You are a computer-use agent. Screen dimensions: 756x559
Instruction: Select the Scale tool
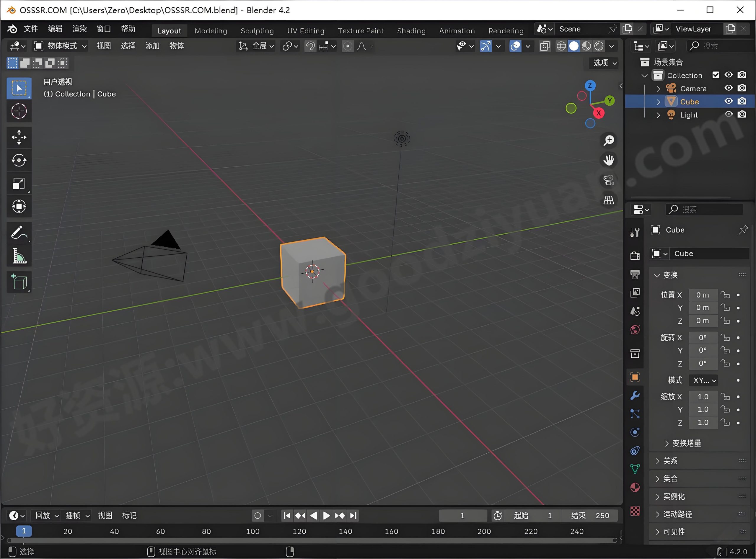[19, 183]
